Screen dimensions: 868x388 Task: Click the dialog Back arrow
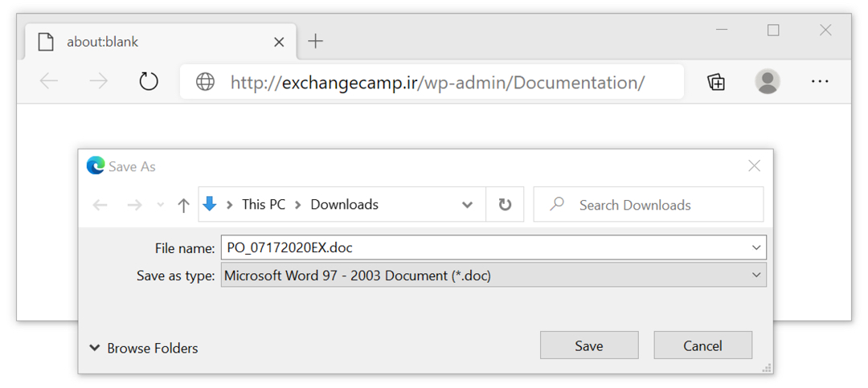pos(100,206)
